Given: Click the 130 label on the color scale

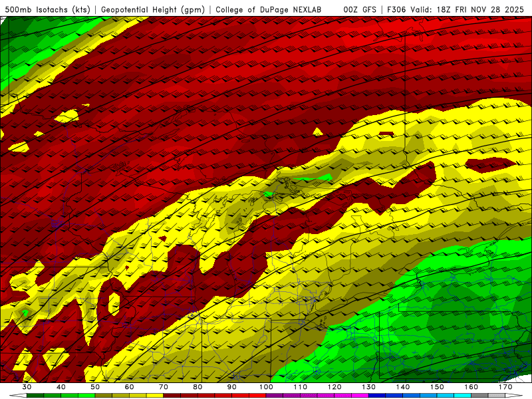Looking at the screenshot, I should click(369, 387).
